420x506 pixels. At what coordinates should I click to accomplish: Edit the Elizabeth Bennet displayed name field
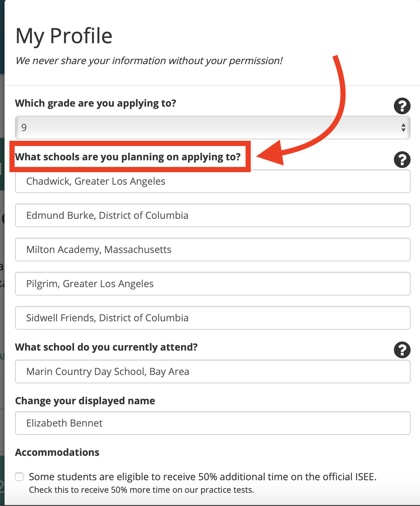point(213,423)
